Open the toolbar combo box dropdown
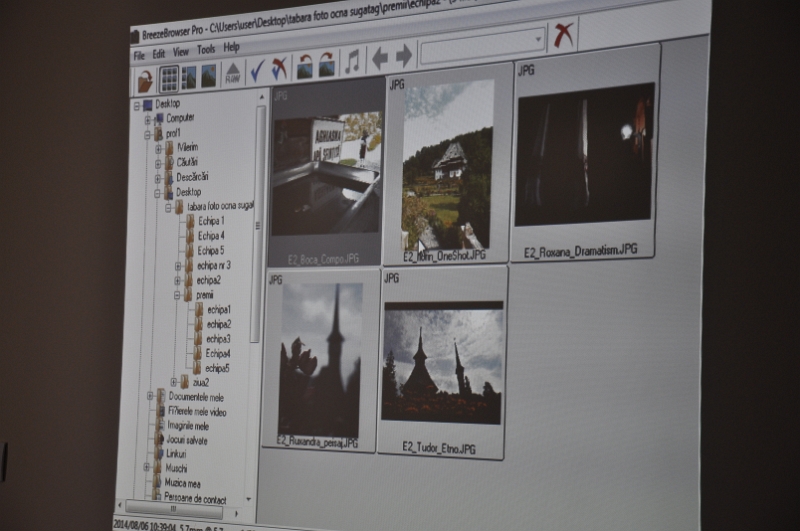Image resolution: width=800 pixels, height=531 pixels. point(539,40)
